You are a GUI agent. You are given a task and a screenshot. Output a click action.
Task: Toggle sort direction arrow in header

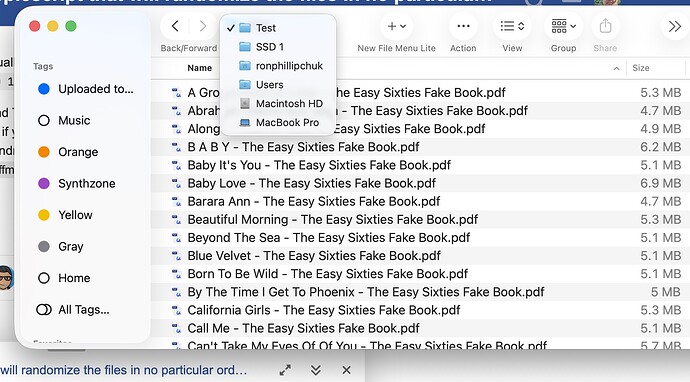coord(617,68)
